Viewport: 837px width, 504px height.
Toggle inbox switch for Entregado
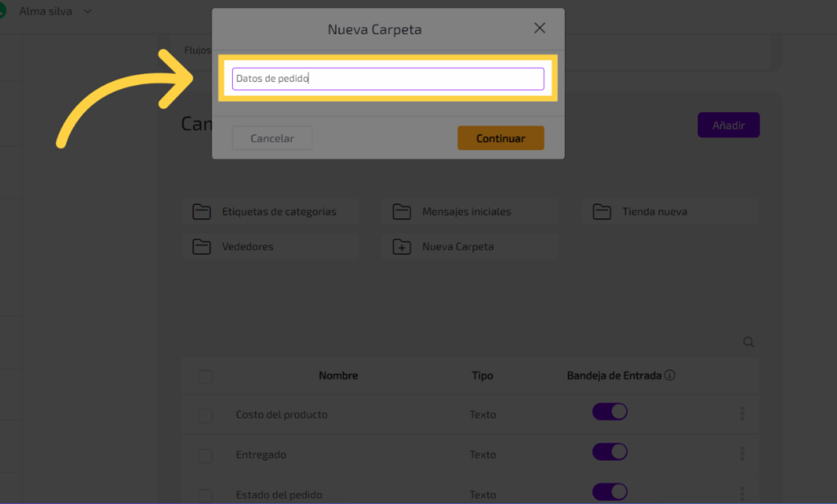[x=610, y=452]
